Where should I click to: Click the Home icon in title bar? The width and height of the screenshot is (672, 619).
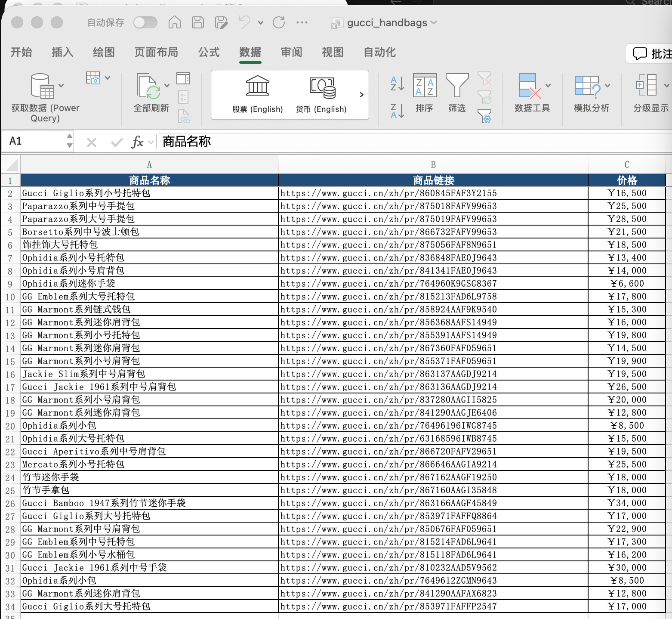coord(175,22)
